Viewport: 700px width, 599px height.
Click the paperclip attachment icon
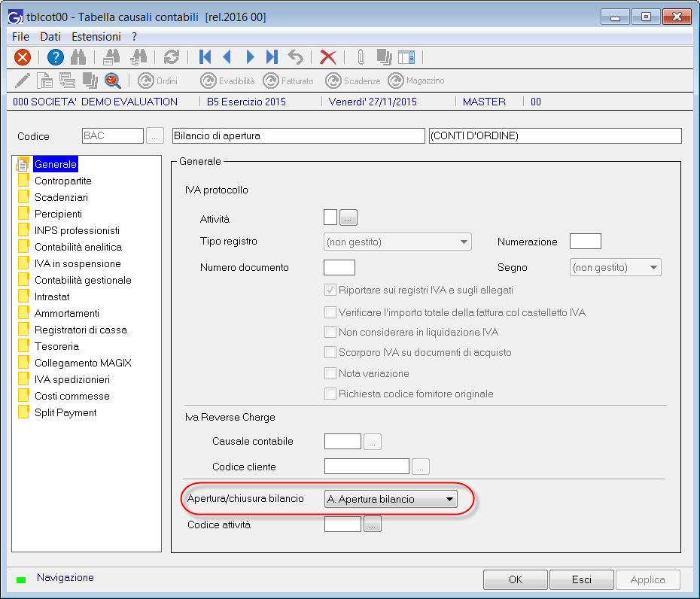click(x=361, y=57)
